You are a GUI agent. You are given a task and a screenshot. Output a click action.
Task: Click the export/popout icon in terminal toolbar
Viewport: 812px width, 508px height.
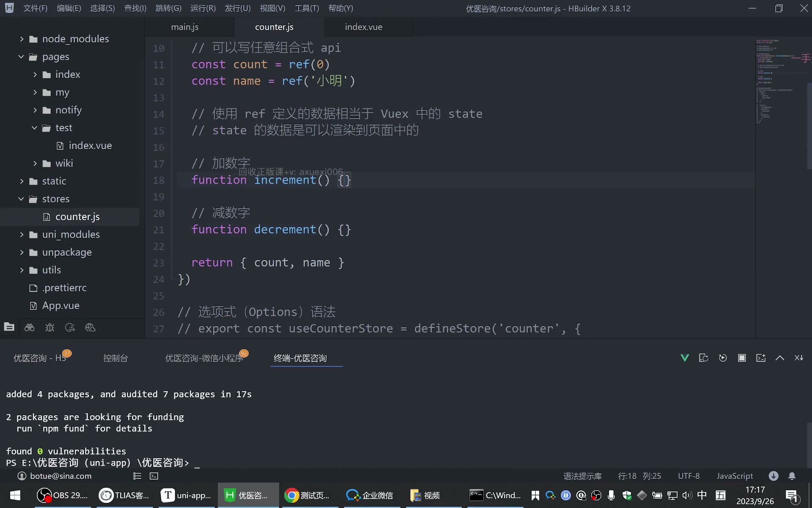tap(761, 358)
